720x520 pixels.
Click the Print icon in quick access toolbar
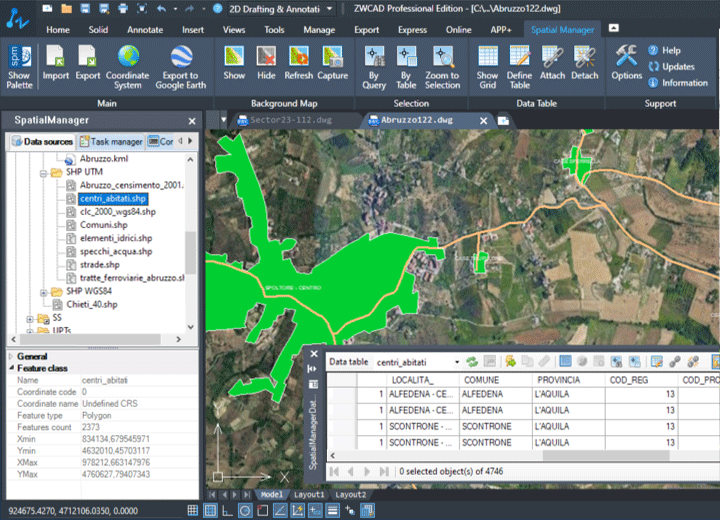coord(123,8)
